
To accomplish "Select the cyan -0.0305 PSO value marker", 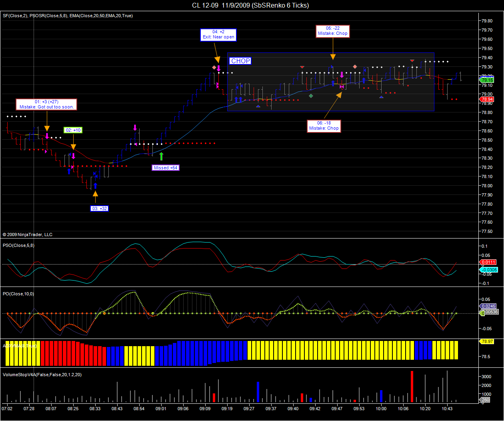I will click(x=488, y=270).
